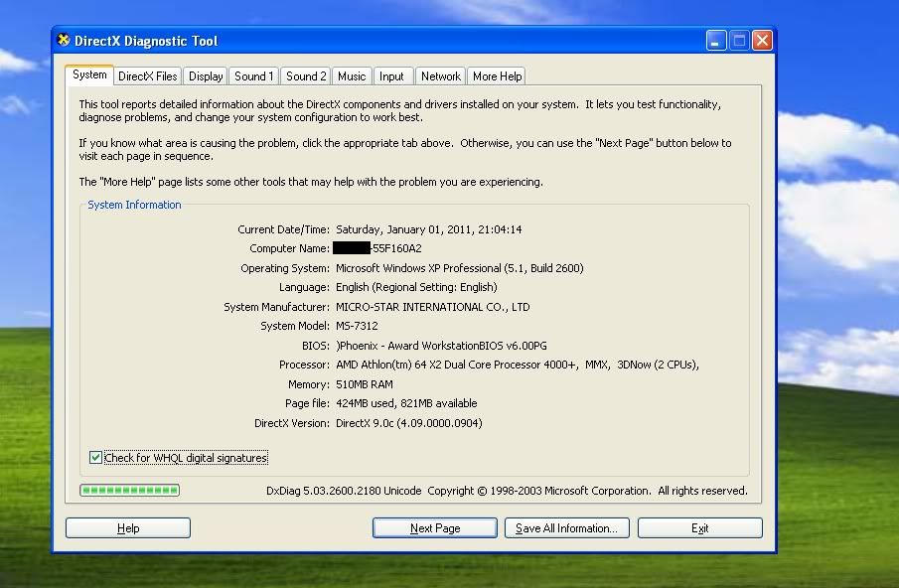Click the computer name ending in 55F160A2
Viewport: 899px width, 588px height.
(377, 248)
